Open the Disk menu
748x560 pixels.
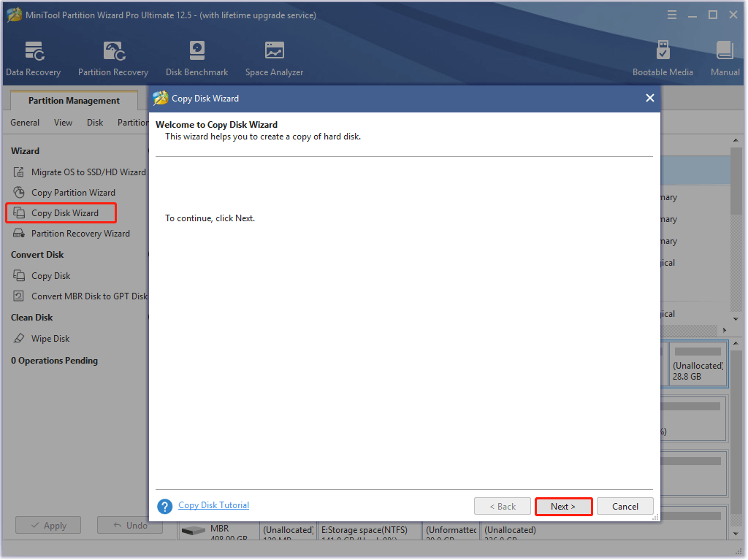point(95,123)
